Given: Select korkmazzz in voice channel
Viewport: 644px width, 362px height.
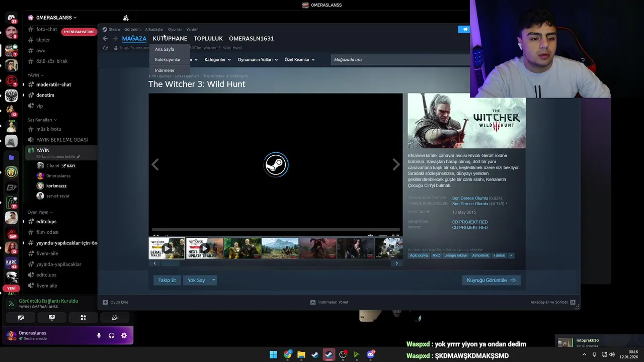Looking at the screenshot, I should point(56,186).
